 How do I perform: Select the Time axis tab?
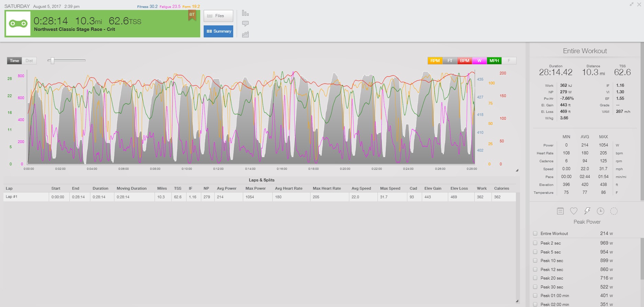(14, 61)
